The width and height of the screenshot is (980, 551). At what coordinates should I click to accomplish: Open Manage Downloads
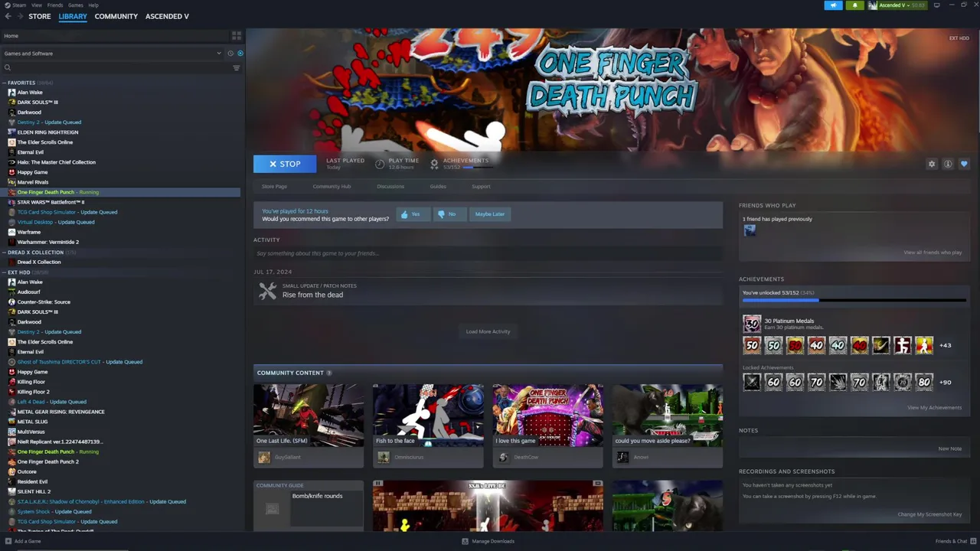coord(488,541)
